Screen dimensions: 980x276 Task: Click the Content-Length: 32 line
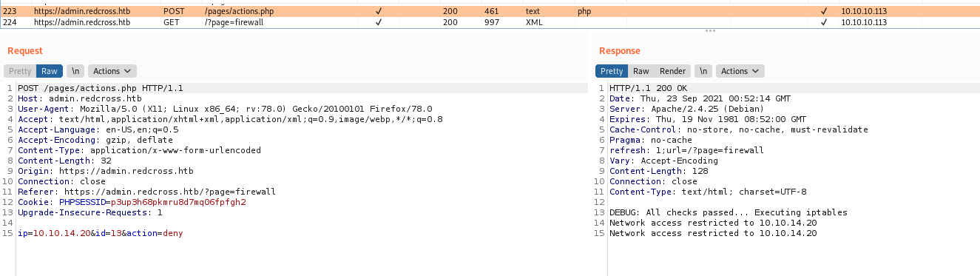(x=64, y=161)
